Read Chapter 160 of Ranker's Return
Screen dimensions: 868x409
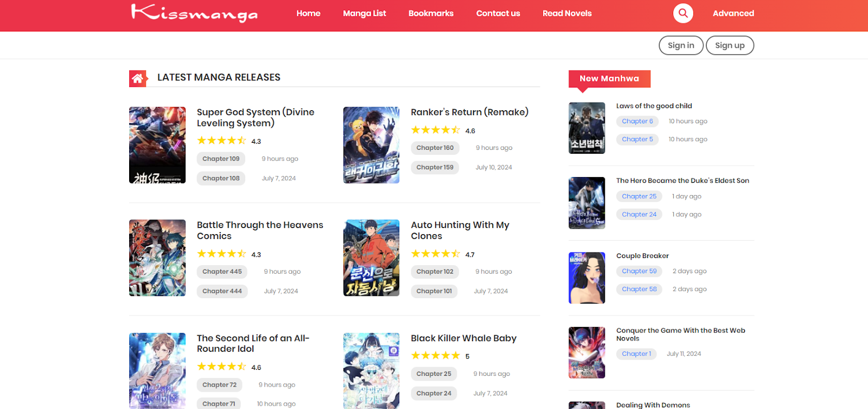[x=435, y=148]
